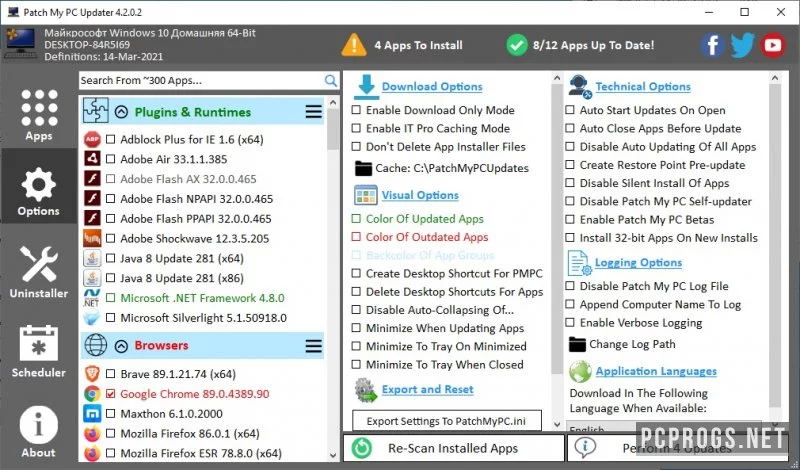Screen dimensions: 800x470
Task: Click the computer icon by OS info
Action: click(x=21, y=45)
